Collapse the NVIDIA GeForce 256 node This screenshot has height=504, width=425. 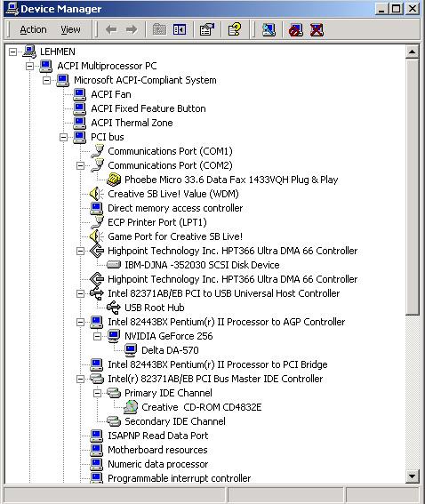[97, 336]
